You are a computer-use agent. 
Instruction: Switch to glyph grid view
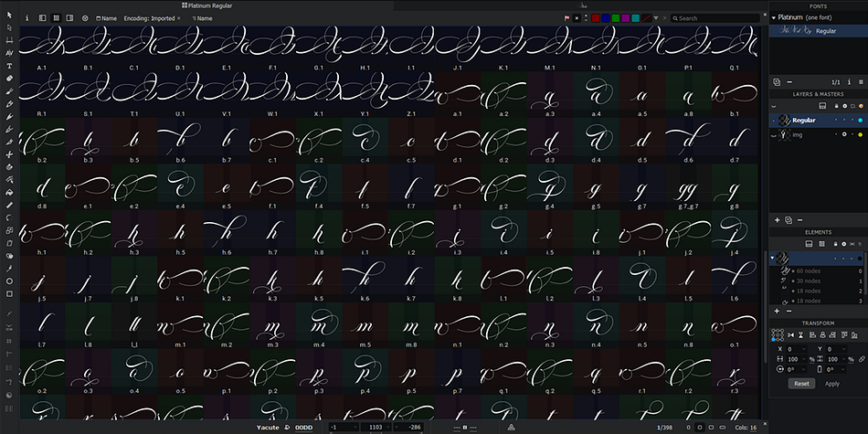click(56, 18)
